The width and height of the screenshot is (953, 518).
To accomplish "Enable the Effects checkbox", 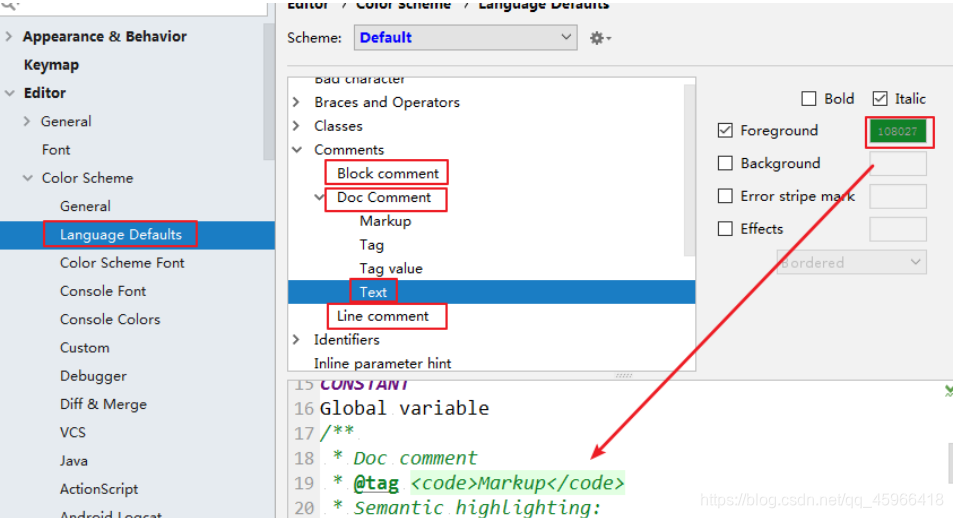I will coord(725,229).
